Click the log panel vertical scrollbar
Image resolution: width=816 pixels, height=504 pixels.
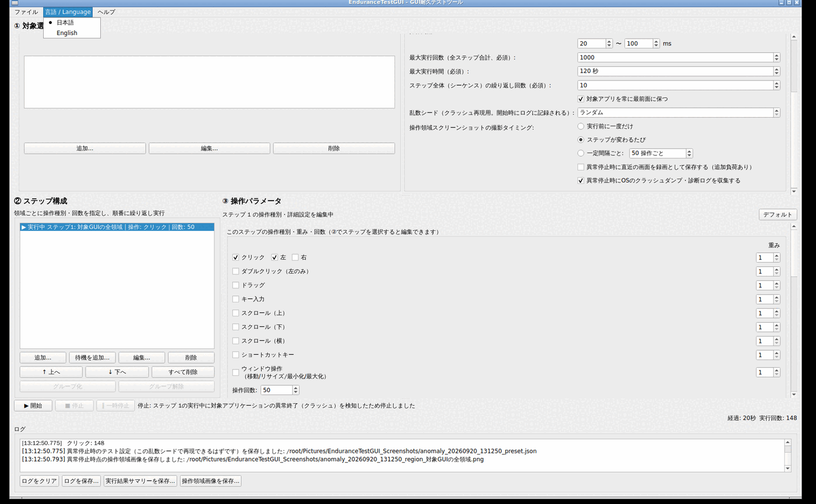[788, 455]
